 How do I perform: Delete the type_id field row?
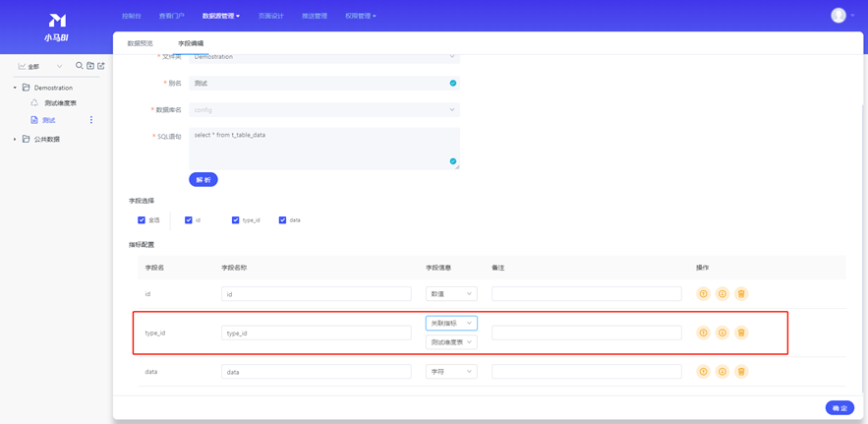coord(741,333)
